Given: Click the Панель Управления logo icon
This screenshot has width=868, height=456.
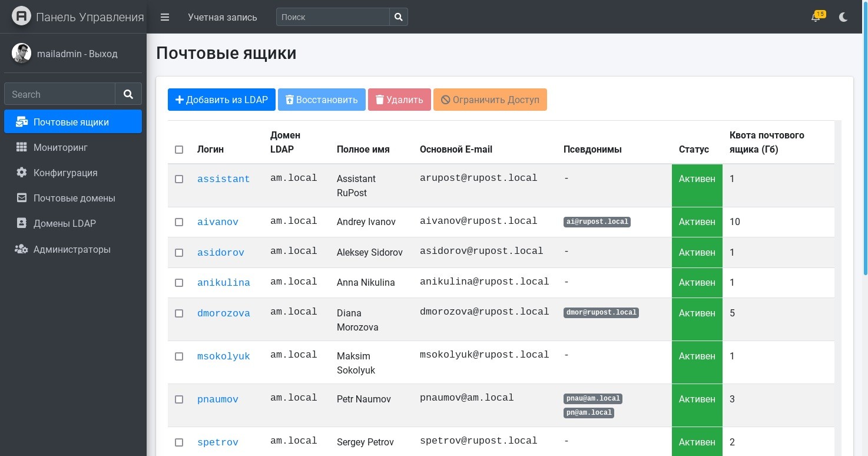Looking at the screenshot, I should tap(21, 16).
